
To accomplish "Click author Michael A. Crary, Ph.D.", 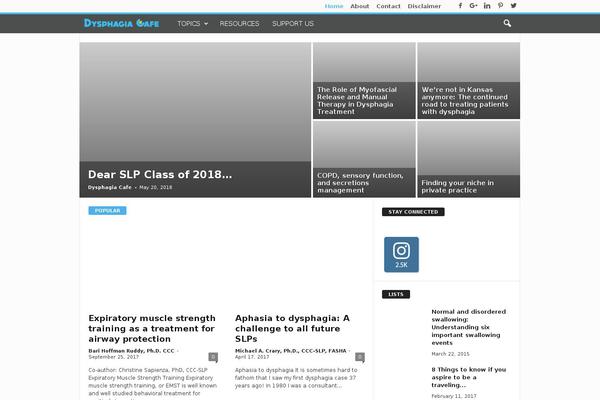I will click(291, 351).
